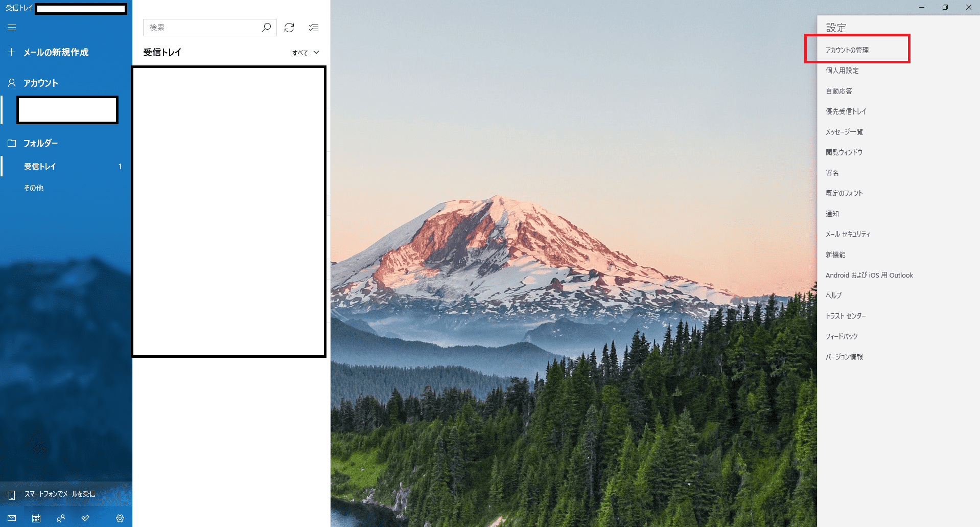Select 受信トレイ folder in sidebar
Image resolution: width=980 pixels, height=527 pixels.
tap(66, 166)
